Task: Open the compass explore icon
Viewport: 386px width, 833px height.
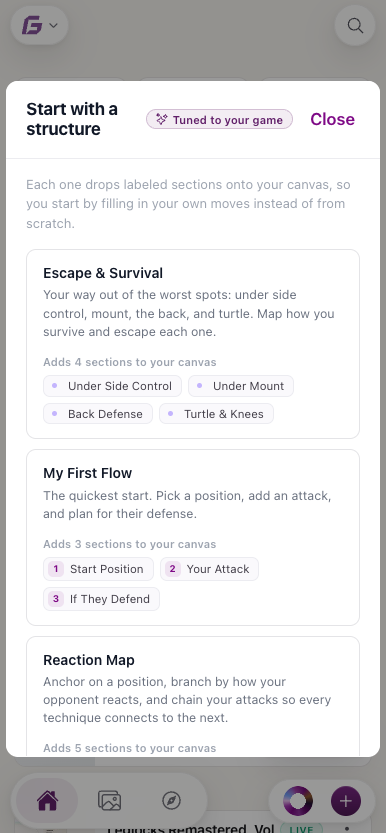Action: point(171,801)
